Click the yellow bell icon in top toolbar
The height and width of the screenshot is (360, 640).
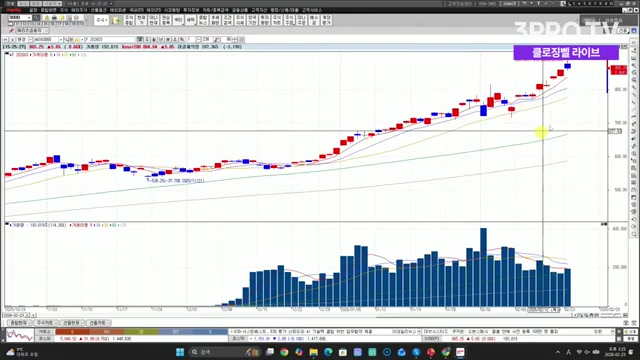point(47,18)
